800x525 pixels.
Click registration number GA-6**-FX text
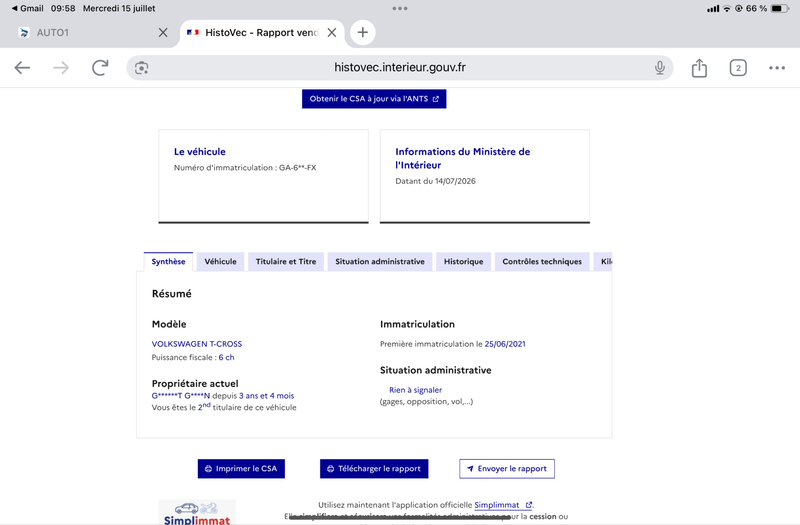click(297, 167)
